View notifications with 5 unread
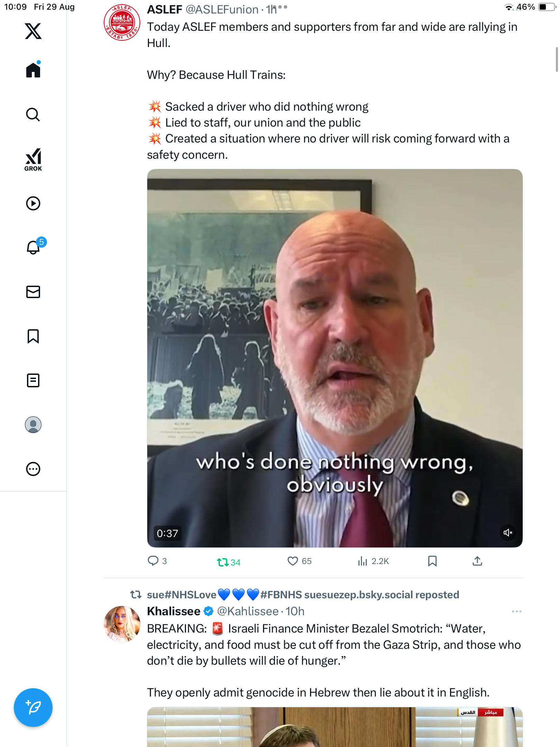The height and width of the screenshot is (747, 560). (x=34, y=247)
